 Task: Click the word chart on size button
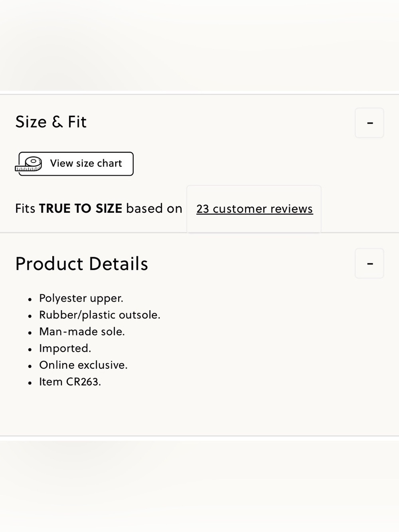coord(109,163)
